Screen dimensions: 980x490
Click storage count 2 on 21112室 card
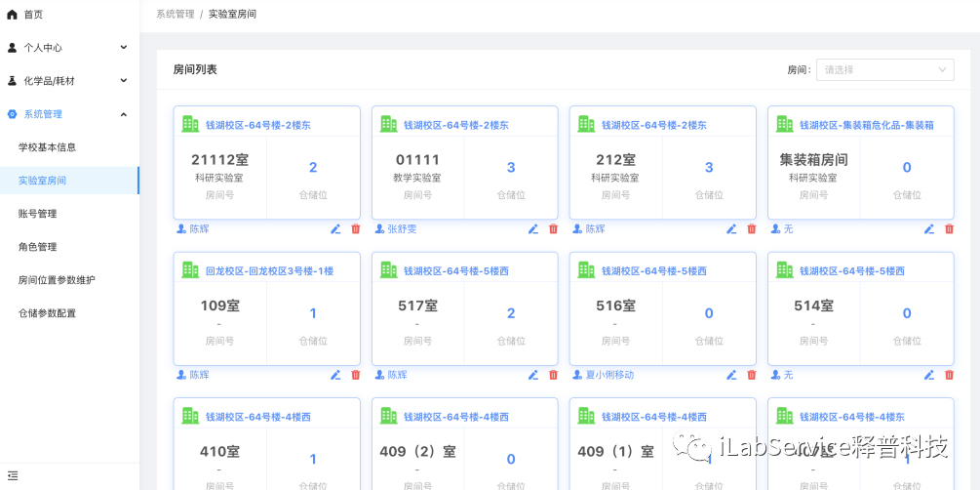point(313,167)
